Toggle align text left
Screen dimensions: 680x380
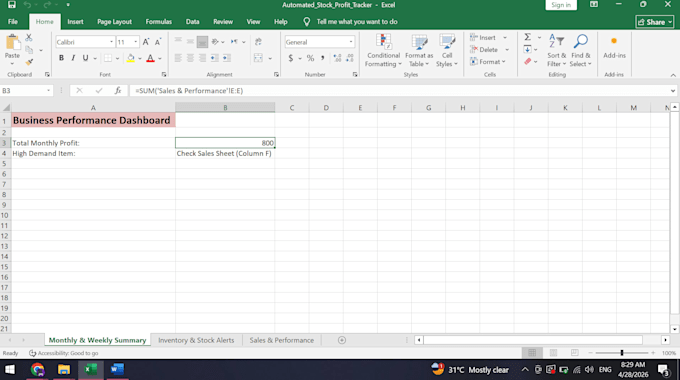tap(178, 58)
